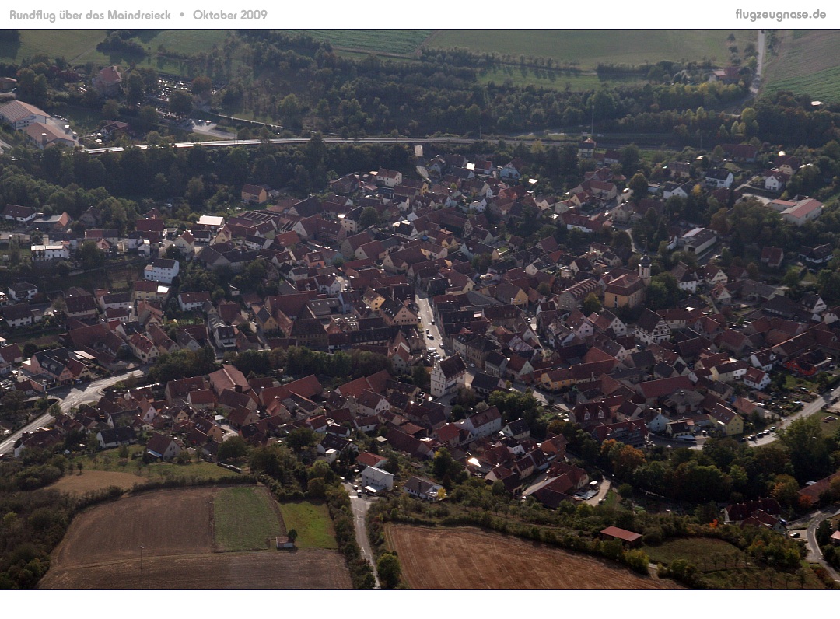
Task: Click the small hut in the green field
Action: (x=285, y=542)
